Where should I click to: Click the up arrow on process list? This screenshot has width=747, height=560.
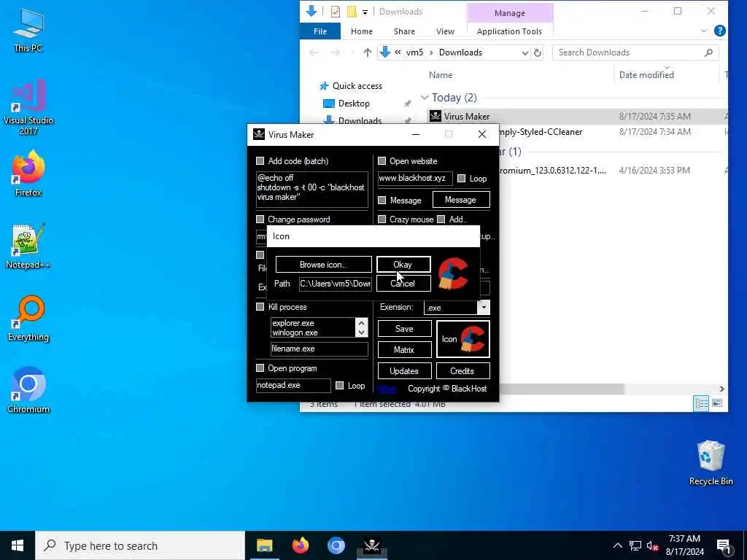pos(362,322)
